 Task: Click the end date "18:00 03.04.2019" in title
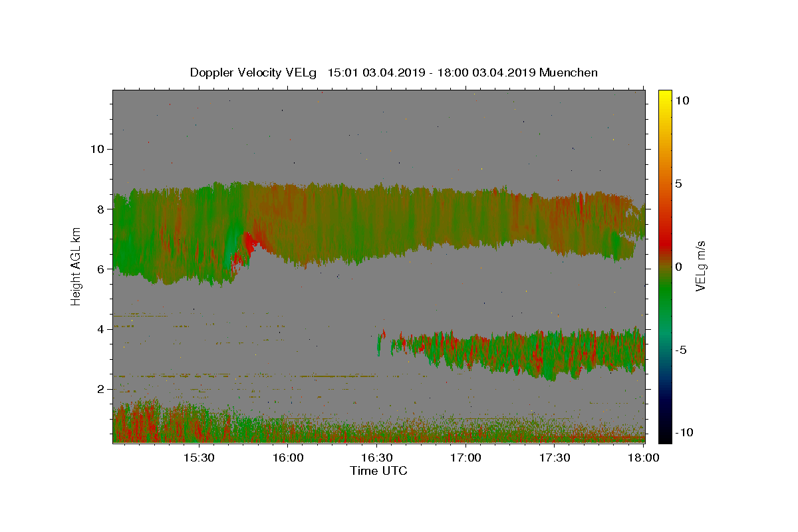[485, 72]
